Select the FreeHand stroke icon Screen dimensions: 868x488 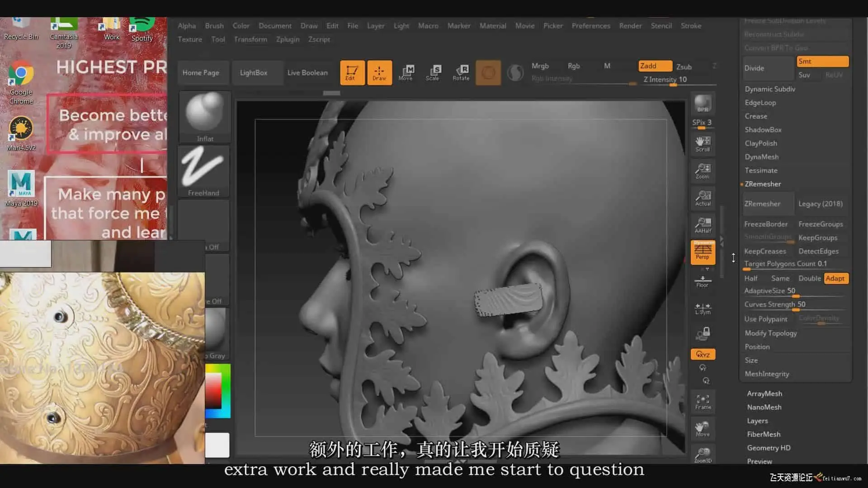click(x=203, y=171)
